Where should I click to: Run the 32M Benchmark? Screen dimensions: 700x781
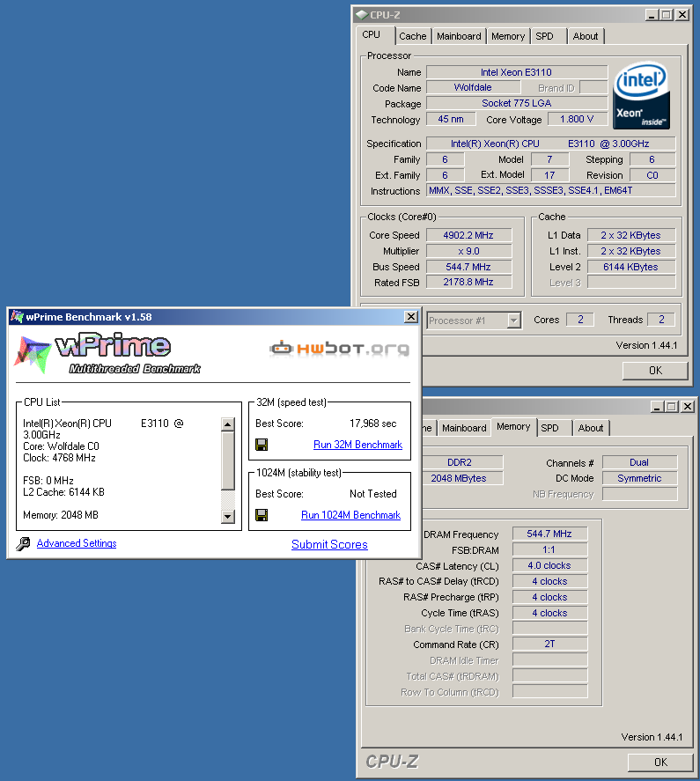357,445
